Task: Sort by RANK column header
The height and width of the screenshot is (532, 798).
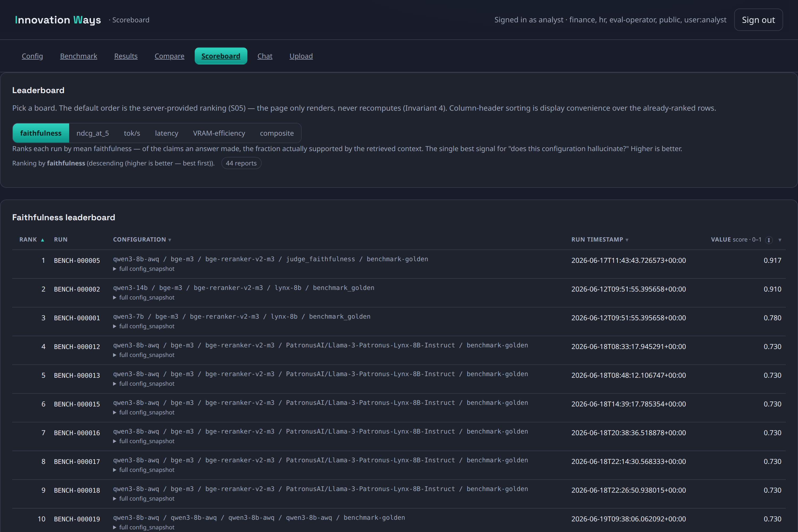Action: (x=32, y=240)
